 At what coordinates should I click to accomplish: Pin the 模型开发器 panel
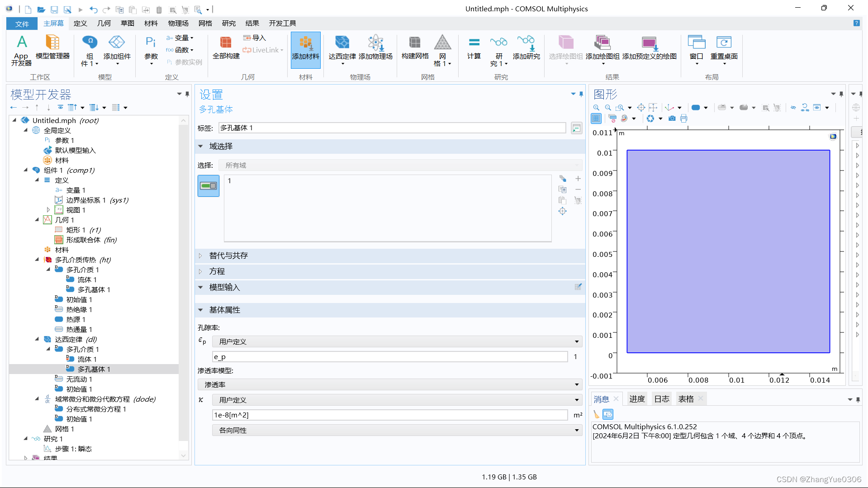pos(187,94)
